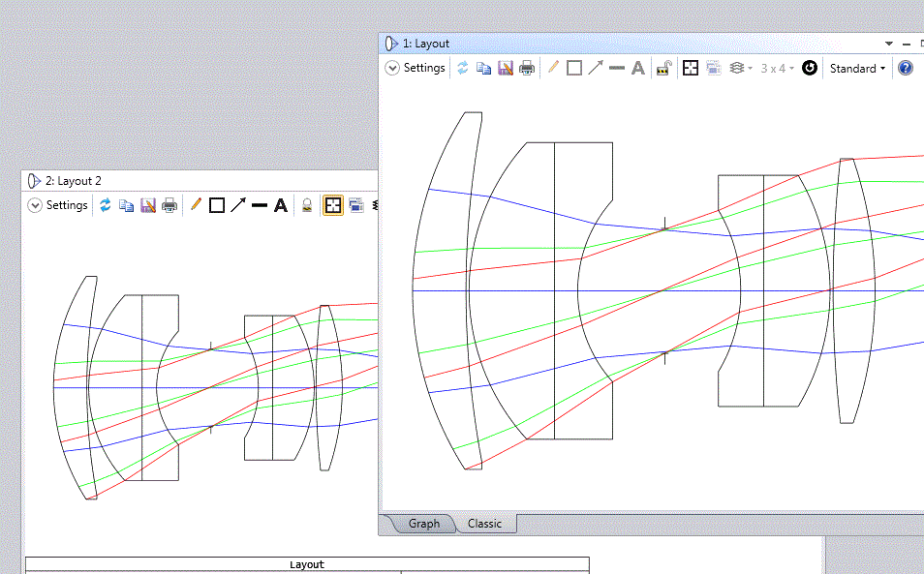Expand Settings in Layout 1 window
924x574 pixels.
pyautogui.click(x=416, y=69)
